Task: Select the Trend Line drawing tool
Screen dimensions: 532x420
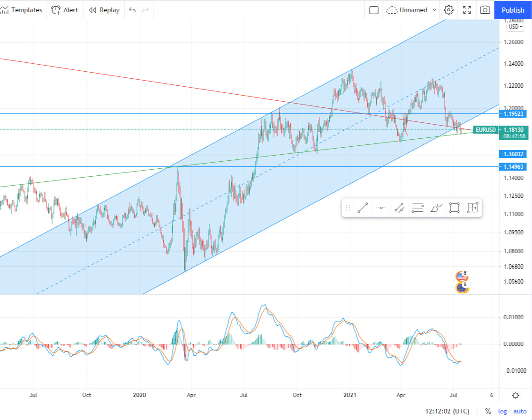Action: tap(362, 208)
